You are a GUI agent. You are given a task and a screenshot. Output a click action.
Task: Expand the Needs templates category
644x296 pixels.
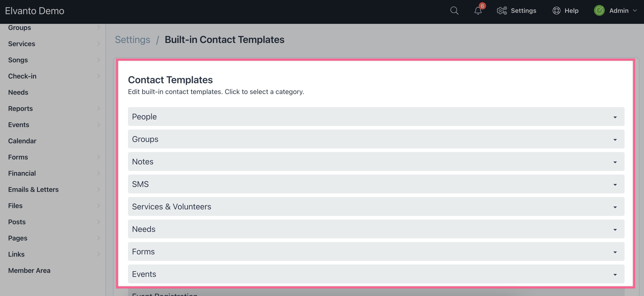click(375, 229)
